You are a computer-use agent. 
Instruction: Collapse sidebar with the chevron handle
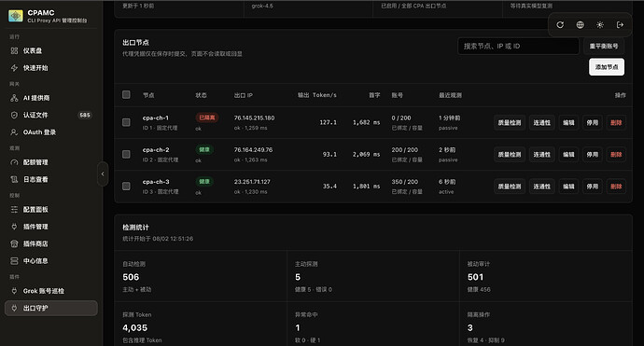tap(103, 174)
